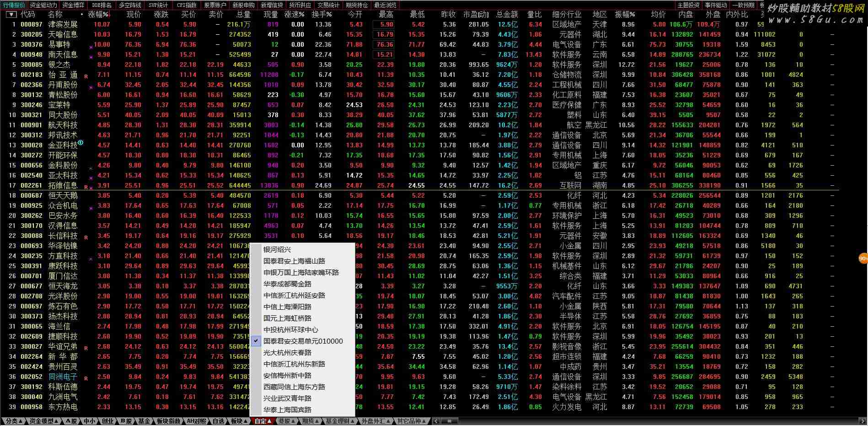The height and width of the screenshot is (426, 868).
Task: Expand the 外盘外汇 bottom menu
Action: pos(375,421)
